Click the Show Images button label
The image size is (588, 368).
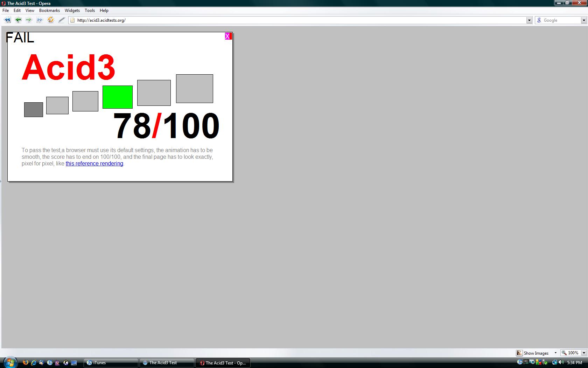click(536, 353)
